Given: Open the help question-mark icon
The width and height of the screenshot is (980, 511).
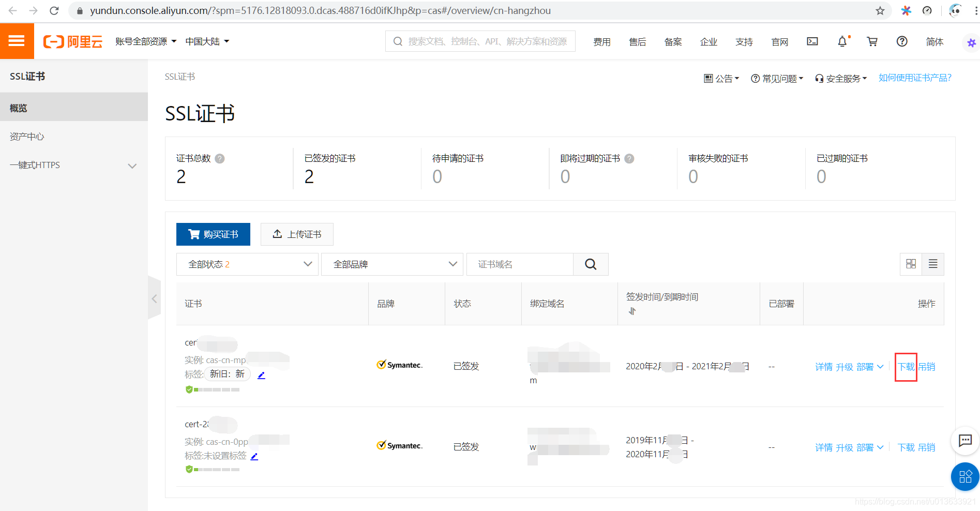Looking at the screenshot, I should pyautogui.click(x=902, y=41).
